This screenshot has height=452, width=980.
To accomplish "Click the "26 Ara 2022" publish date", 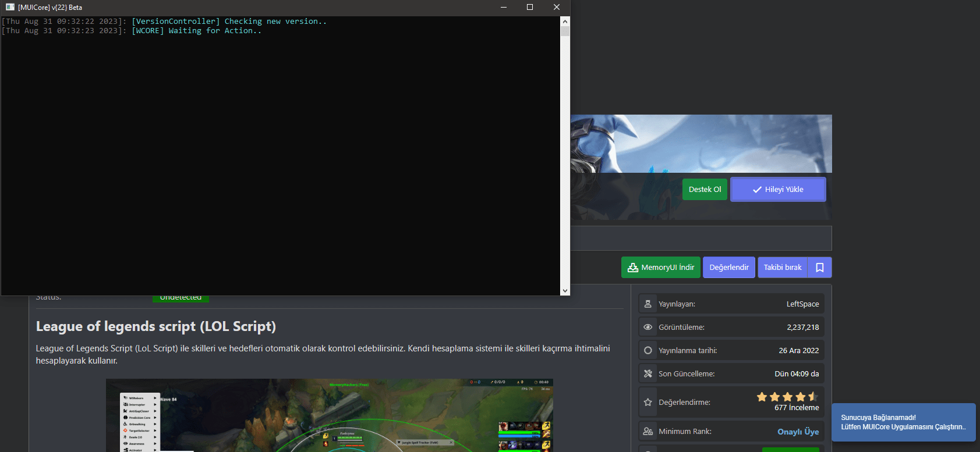I will pos(799,350).
